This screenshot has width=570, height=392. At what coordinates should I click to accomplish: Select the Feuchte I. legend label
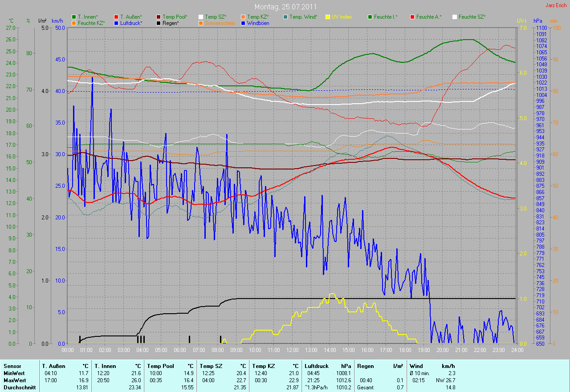(x=386, y=17)
